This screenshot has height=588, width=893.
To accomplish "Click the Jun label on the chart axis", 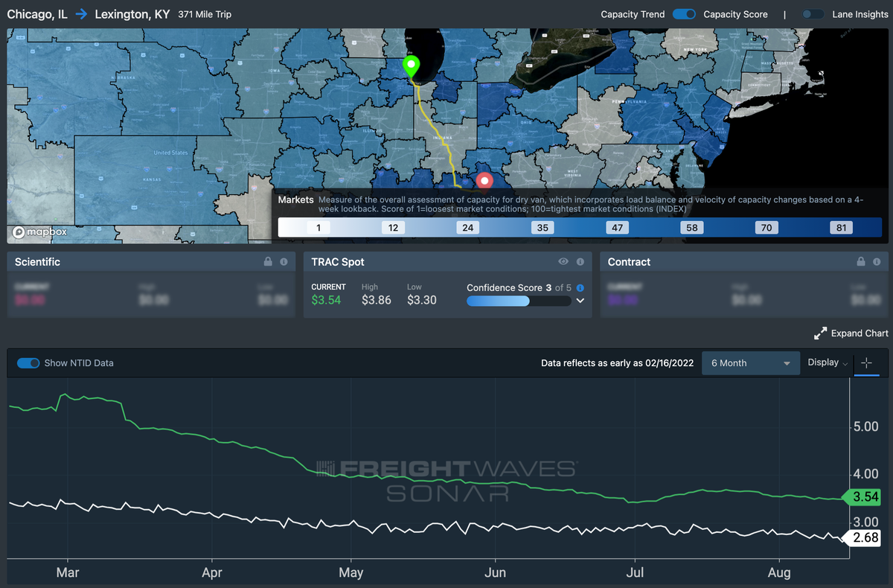I will click(x=495, y=573).
